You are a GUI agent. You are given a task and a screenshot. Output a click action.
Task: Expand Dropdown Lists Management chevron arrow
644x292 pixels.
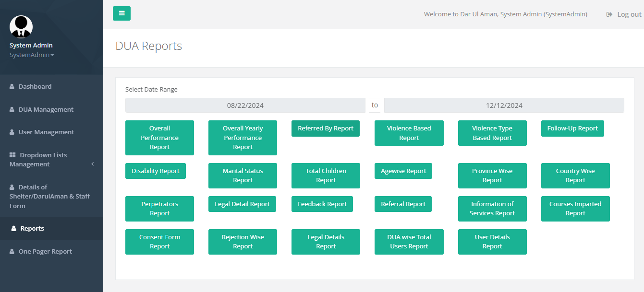tap(93, 164)
